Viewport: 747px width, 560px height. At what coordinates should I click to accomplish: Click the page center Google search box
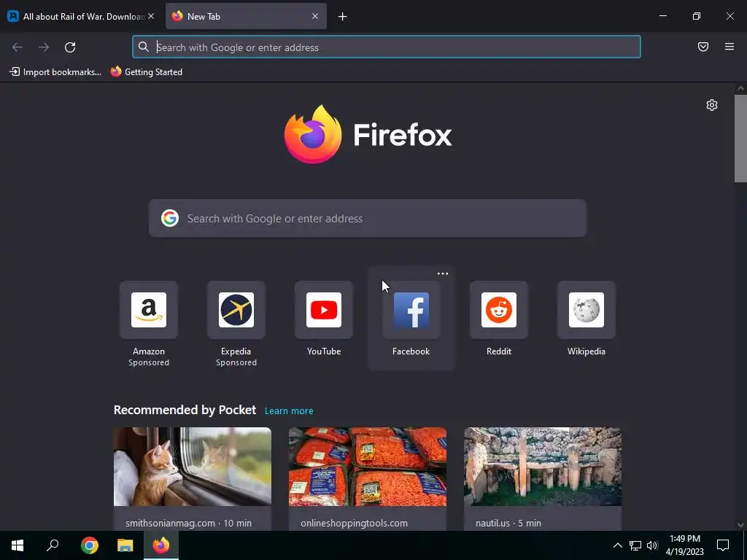[368, 219]
